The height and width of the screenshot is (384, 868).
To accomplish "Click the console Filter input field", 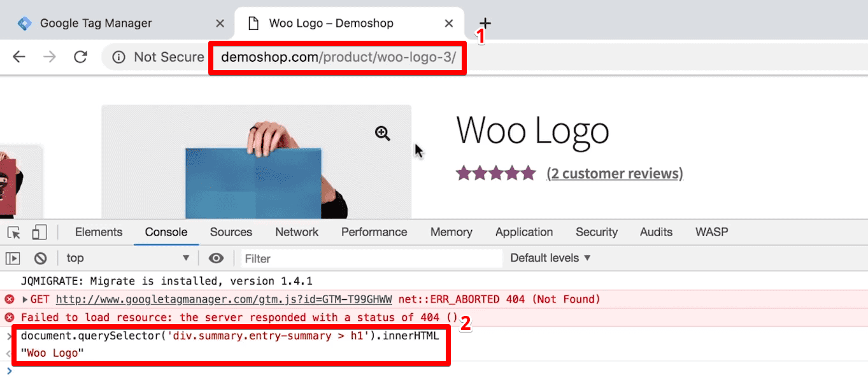I will 318,258.
